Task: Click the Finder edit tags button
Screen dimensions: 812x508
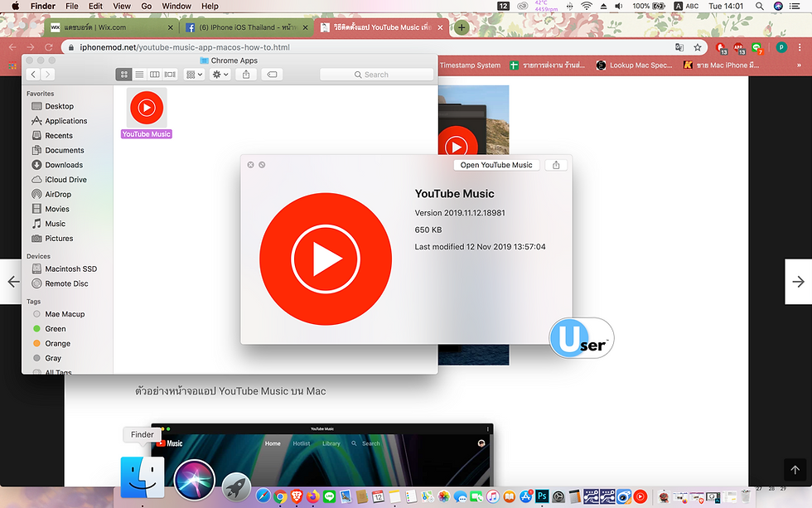Action: click(x=272, y=75)
